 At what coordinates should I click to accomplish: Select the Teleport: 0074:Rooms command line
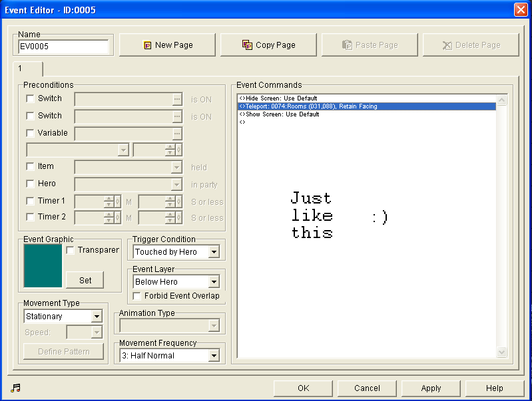click(x=367, y=106)
